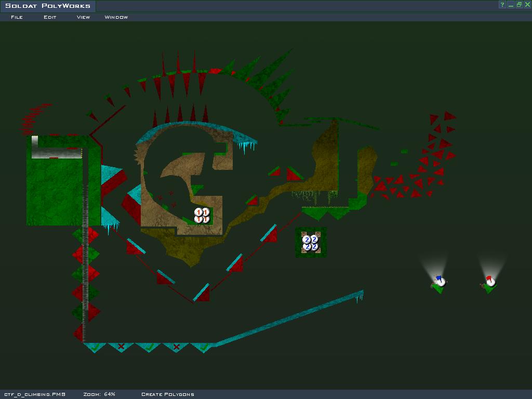Click the blue flag spawn marker
The height and width of the screenshot is (399, 532).
click(440, 281)
